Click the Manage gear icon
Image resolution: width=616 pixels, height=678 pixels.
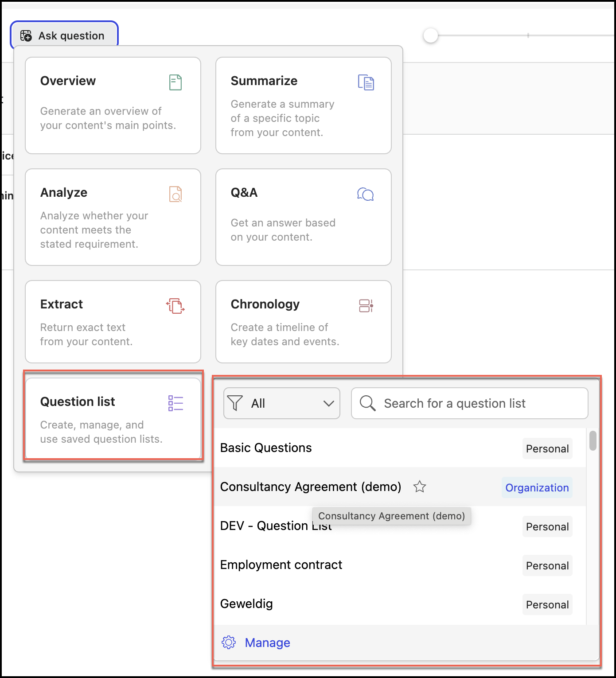click(229, 643)
